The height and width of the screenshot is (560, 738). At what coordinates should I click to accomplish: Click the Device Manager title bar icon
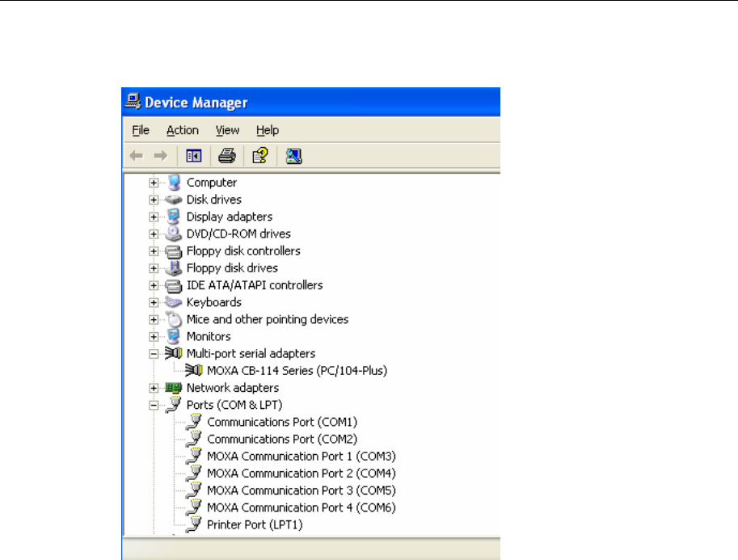point(133,102)
